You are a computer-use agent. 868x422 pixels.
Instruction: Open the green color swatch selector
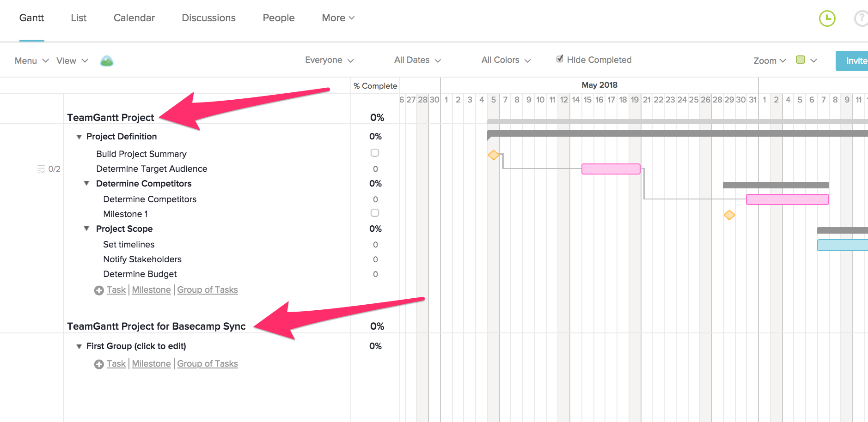click(801, 60)
